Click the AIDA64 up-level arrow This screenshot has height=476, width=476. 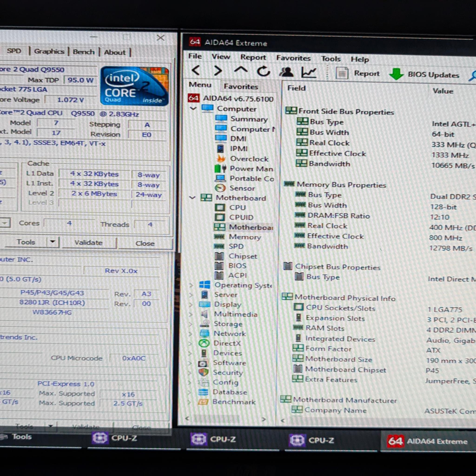241,70
